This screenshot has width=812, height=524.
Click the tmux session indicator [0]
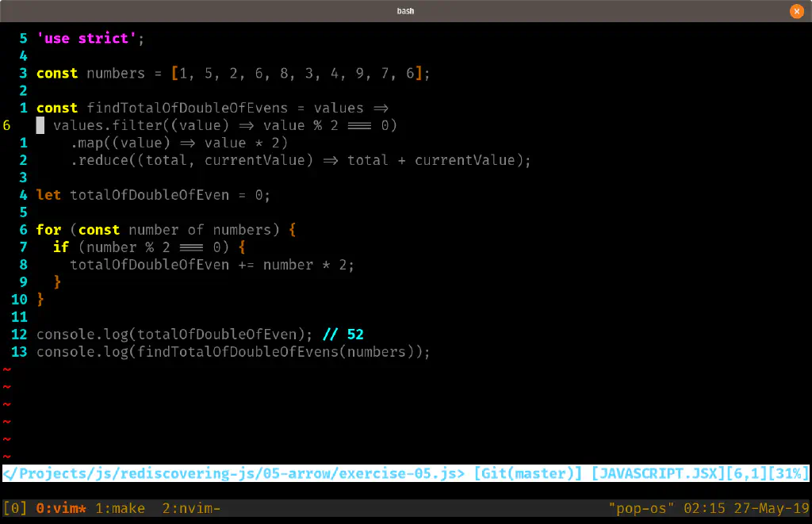click(16, 508)
